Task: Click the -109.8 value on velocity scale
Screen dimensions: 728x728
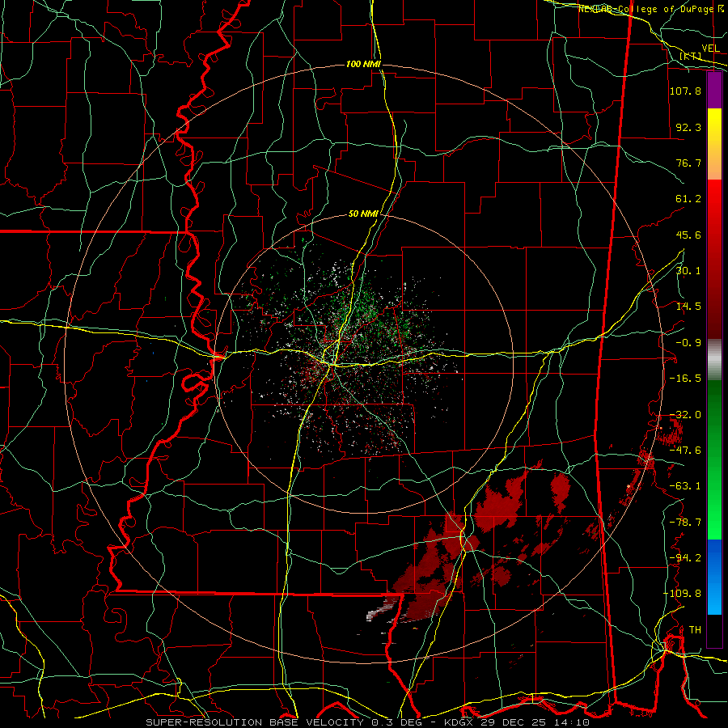Action: click(682, 594)
